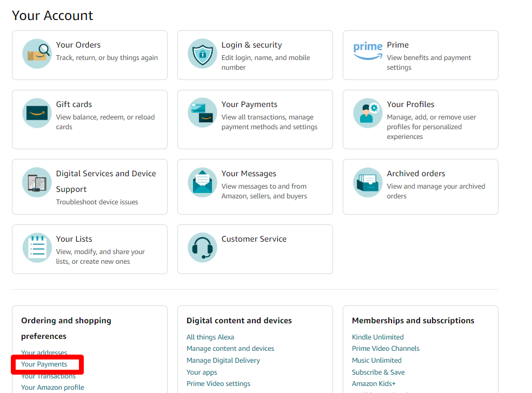Click 'View messages to and from Amazon' text
The height and width of the screenshot is (393, 532).
point(264,191)
